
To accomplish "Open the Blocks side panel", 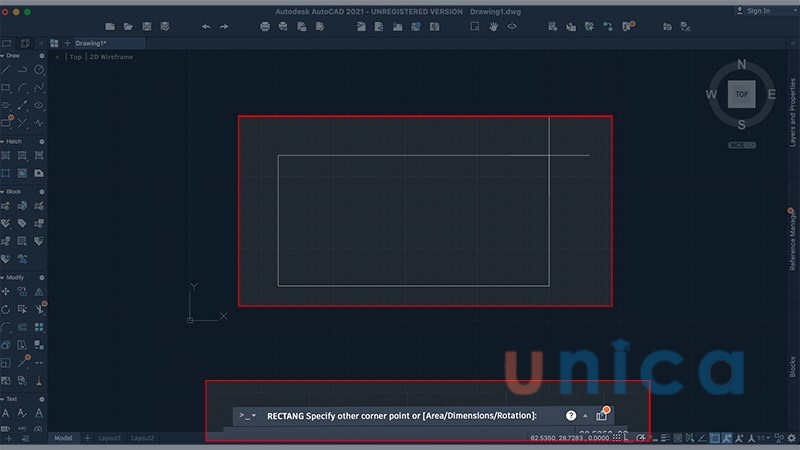I will pyautogui.click(x=792, y=367).
